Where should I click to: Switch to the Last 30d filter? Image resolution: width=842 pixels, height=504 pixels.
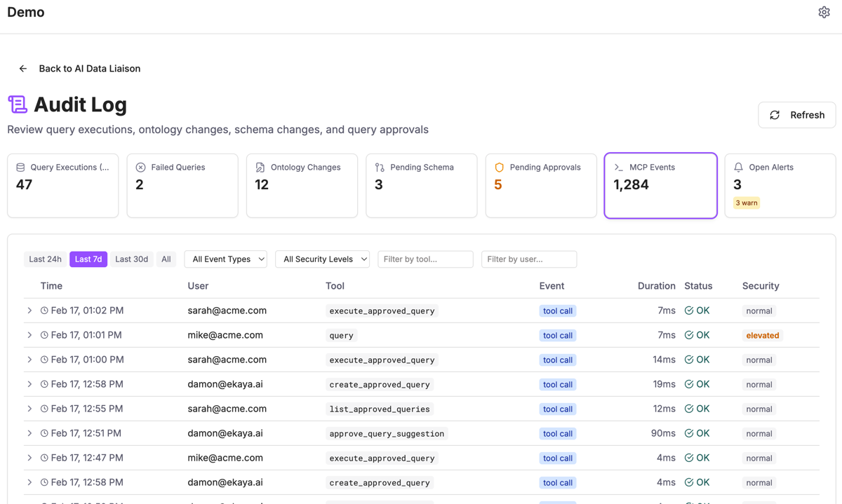(x=131, y=259)
